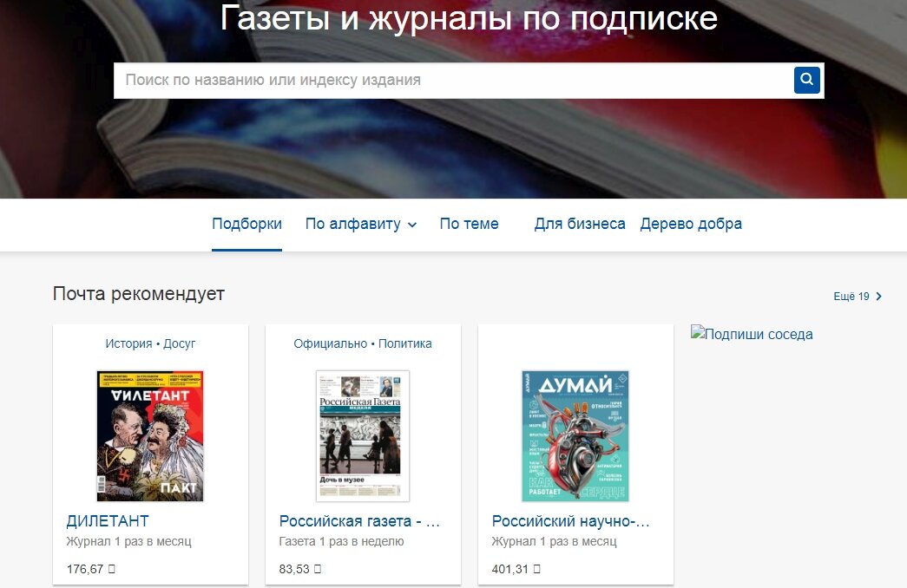Open the Для бизнеса tab
The image size is (907, 588).
[x=580, y=224]
